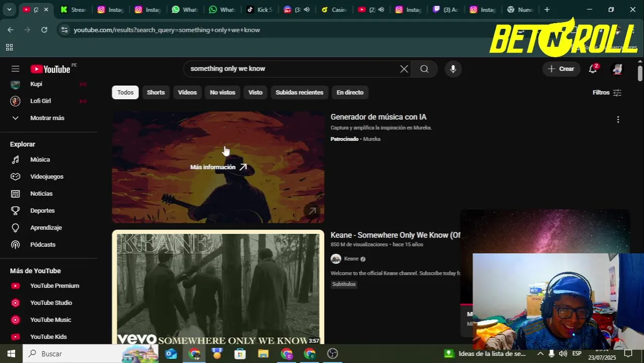Open Outlook from the taskbar
The height and width of the screenshot is (363, 644).
171,354
